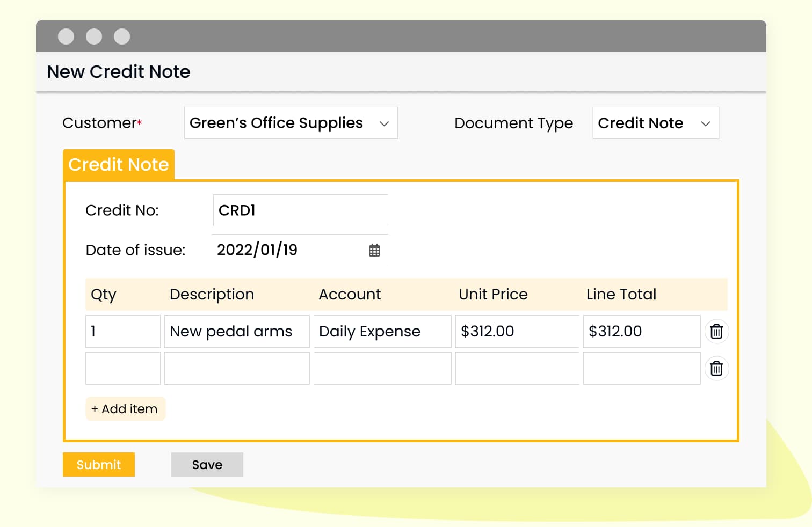Click the empty Unit Price field in row two
Image resolution: width=812 pixels, height=527 pixels.
(517, 369)
